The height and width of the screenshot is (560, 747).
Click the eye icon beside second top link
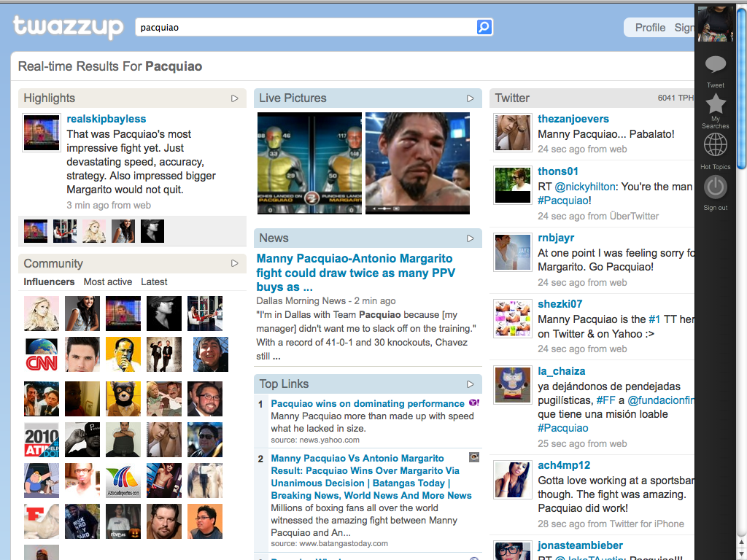pos(474,458)
